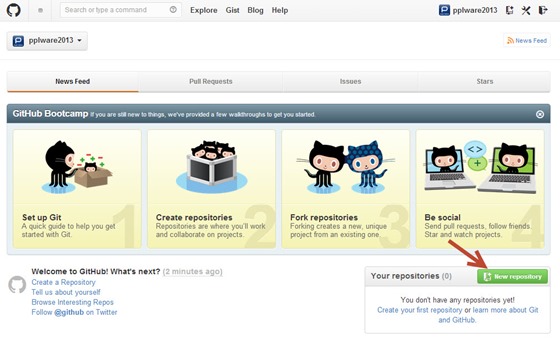This screenshot has width=560, height=363.
Task: Click the News Feed RSS link
Action: (527, 41)
